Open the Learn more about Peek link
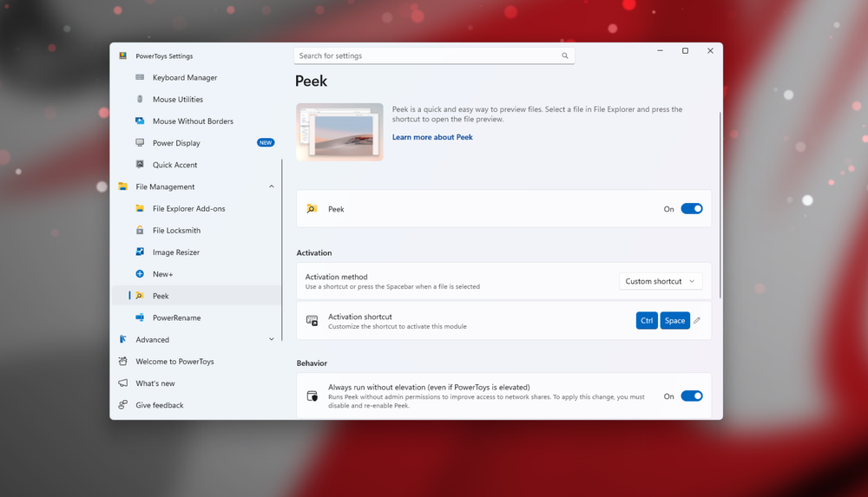The height and width of the screenshot is (497, 868). pyautogui.click(x=432, y=137)
